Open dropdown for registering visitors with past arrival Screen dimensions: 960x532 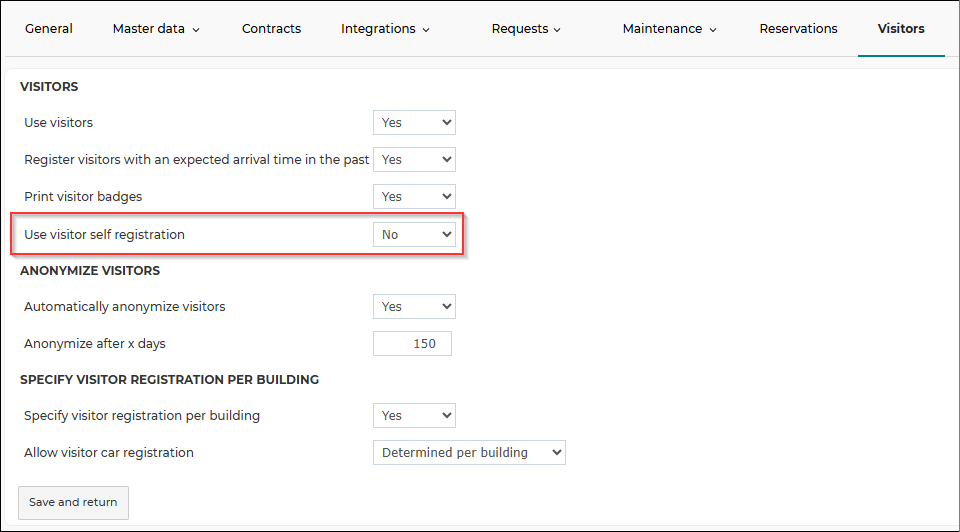click(x=414, y=160)
